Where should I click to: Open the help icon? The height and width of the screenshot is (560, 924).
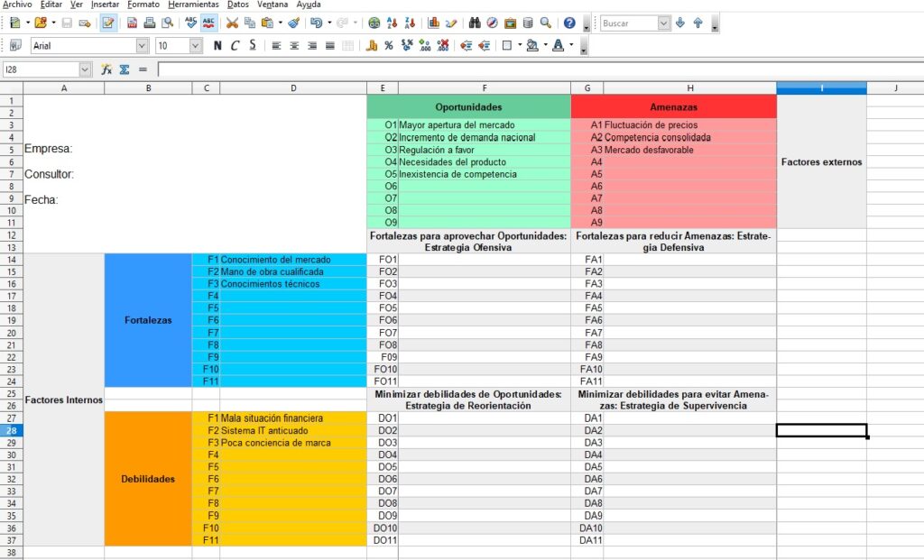tap(569, 23)
